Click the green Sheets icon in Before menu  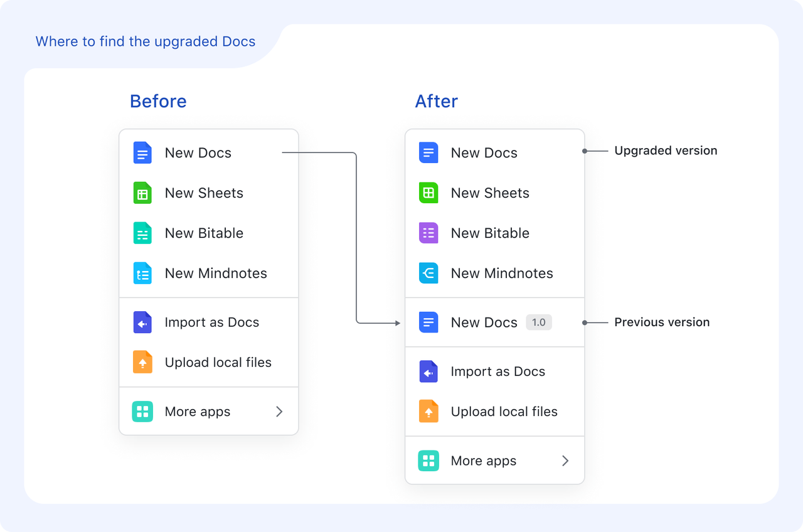click(142, 193)
